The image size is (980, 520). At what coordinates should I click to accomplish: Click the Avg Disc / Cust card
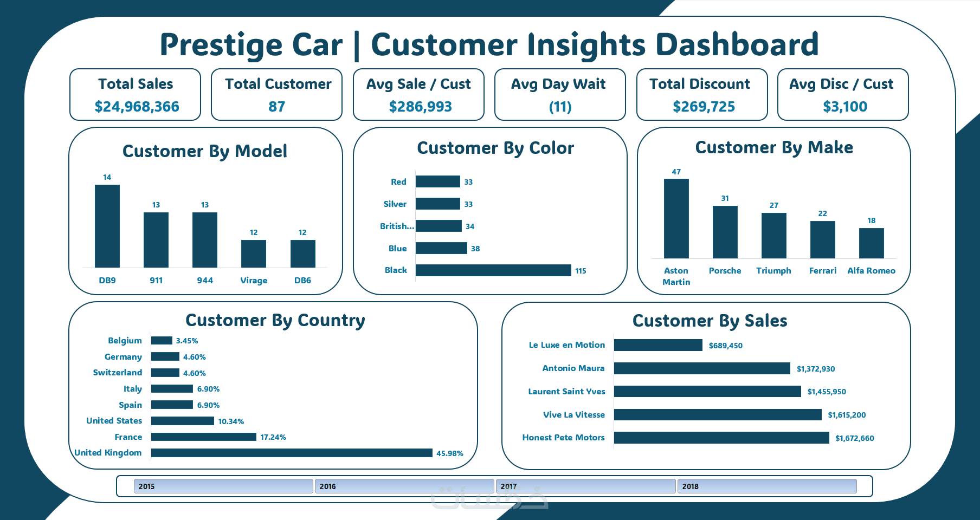click(x=843, y=95)
